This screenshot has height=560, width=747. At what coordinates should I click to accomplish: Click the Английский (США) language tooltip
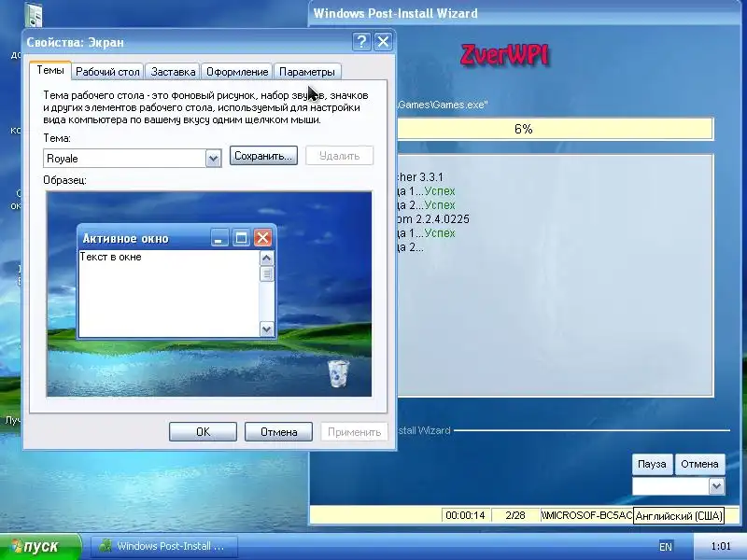[x=679, y=516]
